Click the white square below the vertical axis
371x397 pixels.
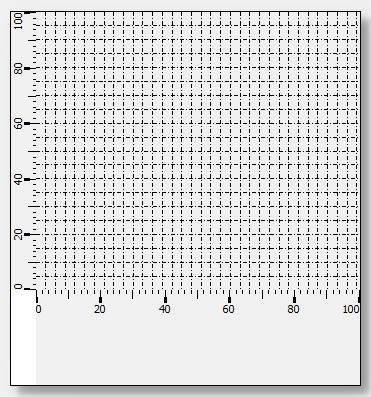pyautogui.click(x=23, y=337)
